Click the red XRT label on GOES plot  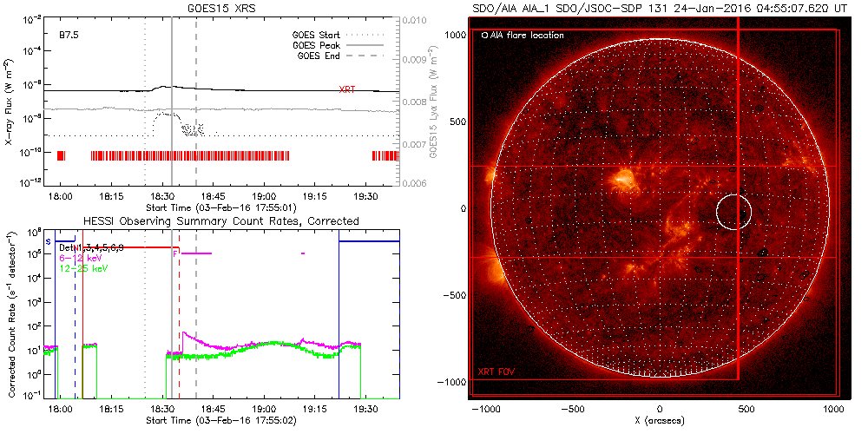[x=346, y=89]
